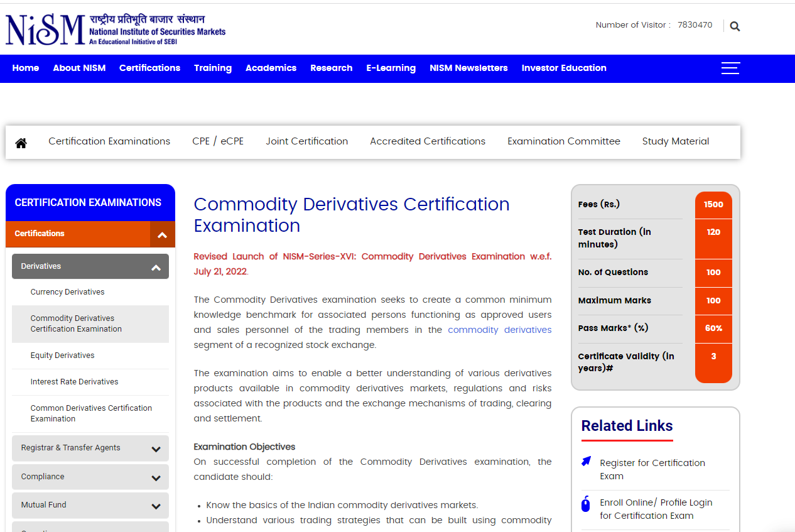Follow the commodity derivatives hyperlink in paragraph
Viewport: 795px width, 532px height.
pyautogui.click(x=500, y=330)
